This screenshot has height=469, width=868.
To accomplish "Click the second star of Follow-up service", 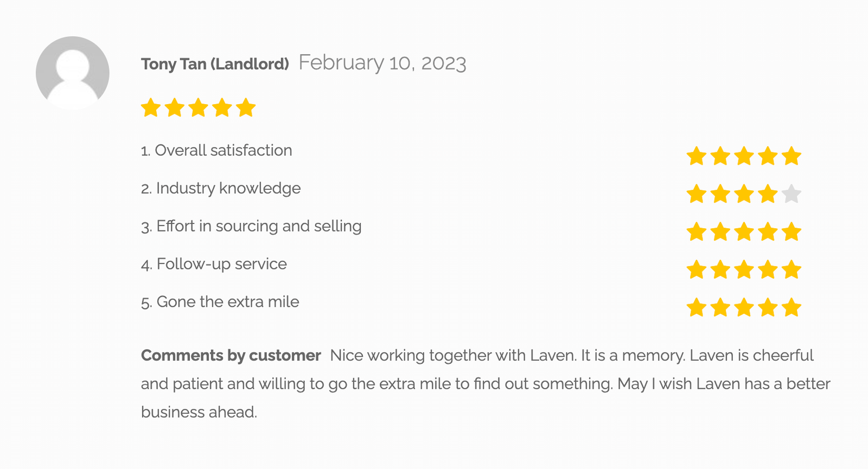I will tap(720, 269).
